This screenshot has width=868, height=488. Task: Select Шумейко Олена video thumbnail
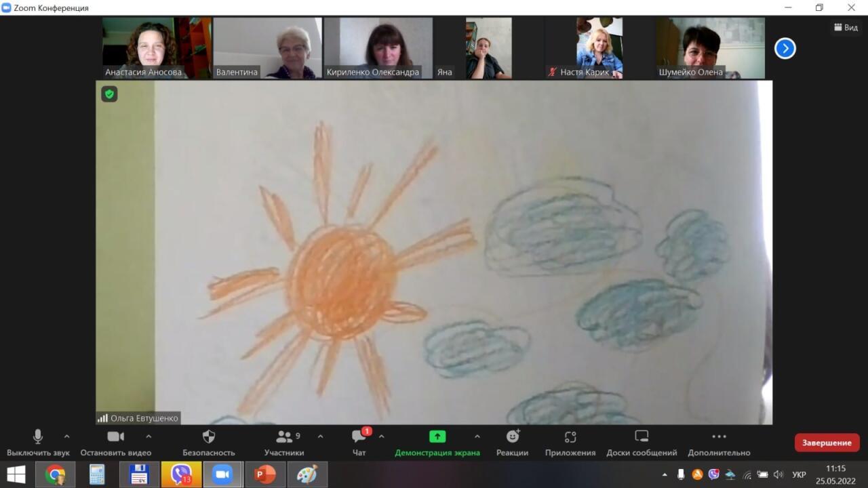(710, 48)
